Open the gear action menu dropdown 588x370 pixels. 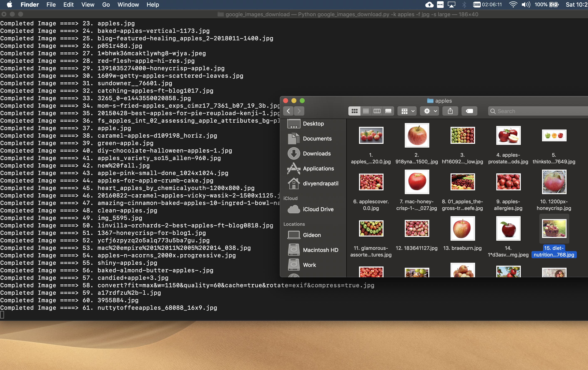click(430, 111)
